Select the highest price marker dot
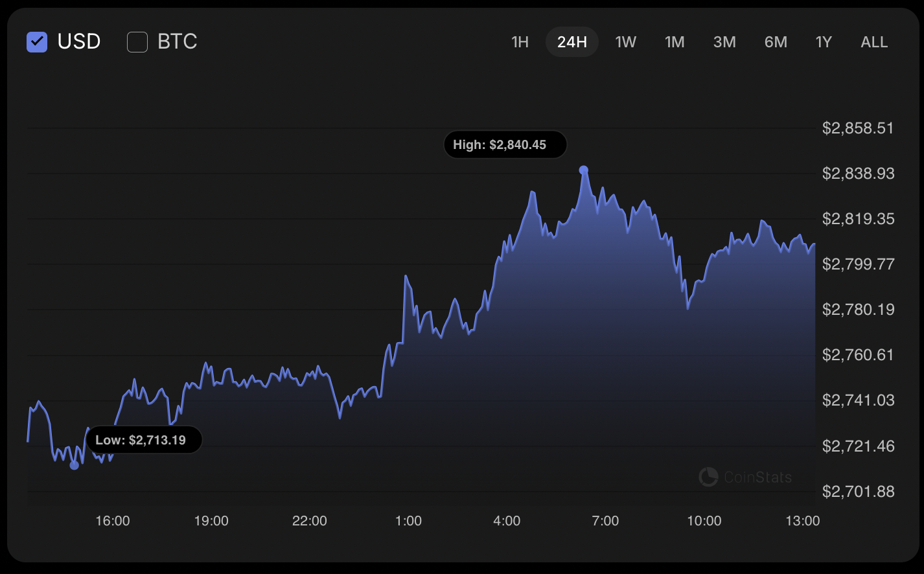Screen dimensions: 924x574 (x=583, y=168)
